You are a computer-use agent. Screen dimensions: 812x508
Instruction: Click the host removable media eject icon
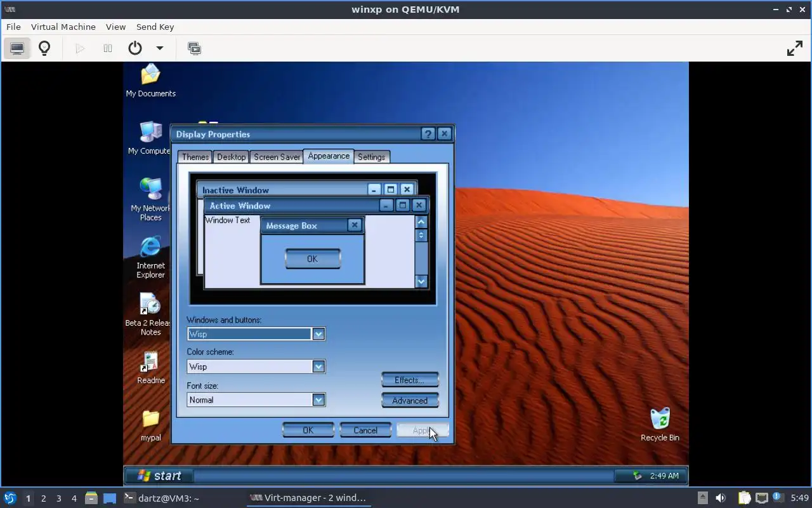coord(702,498)
